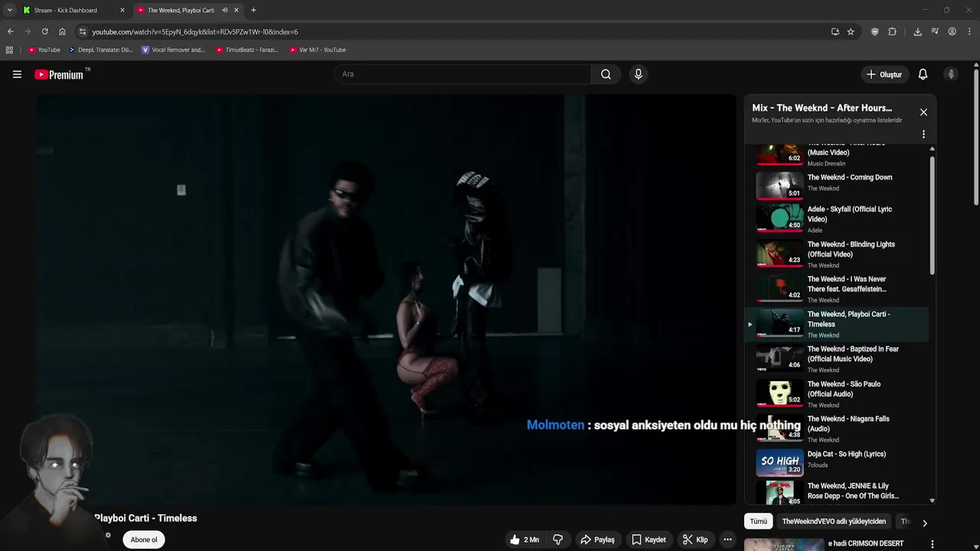Click the Klip clip button
Screen dimensions: 980x551
[x=695, y=540]
